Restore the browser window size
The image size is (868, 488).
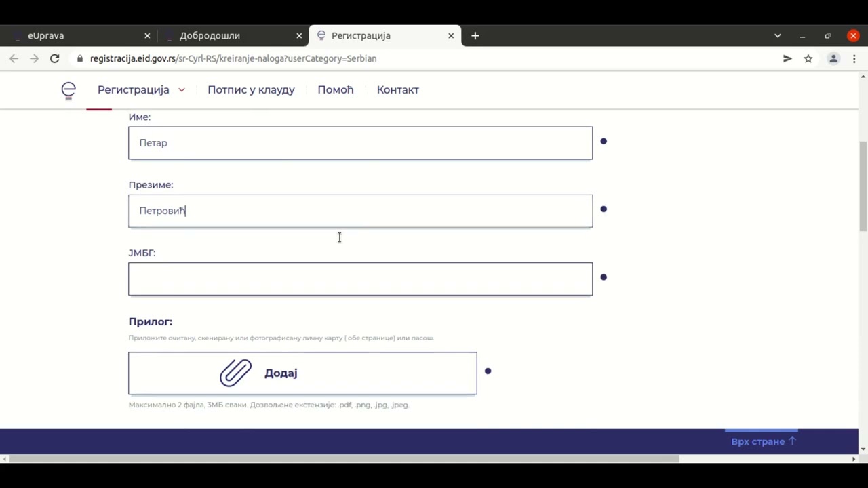(827, 36)
